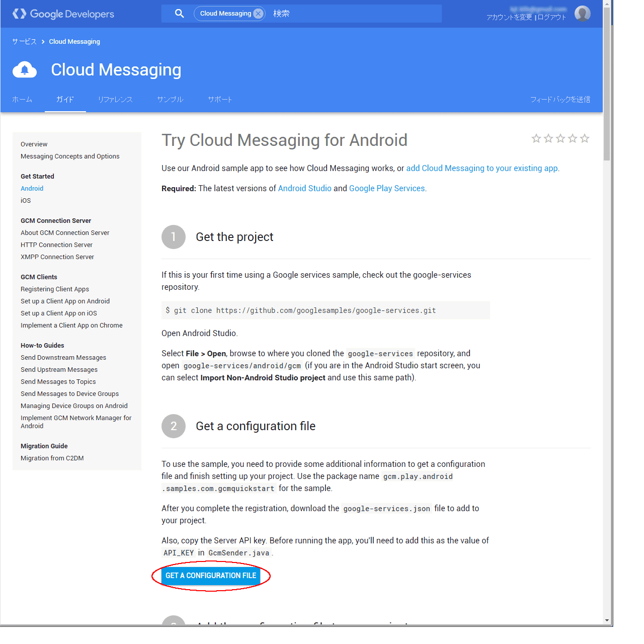
Task: Open Set up a Client App on iOS
Action: tap(59, 313)
